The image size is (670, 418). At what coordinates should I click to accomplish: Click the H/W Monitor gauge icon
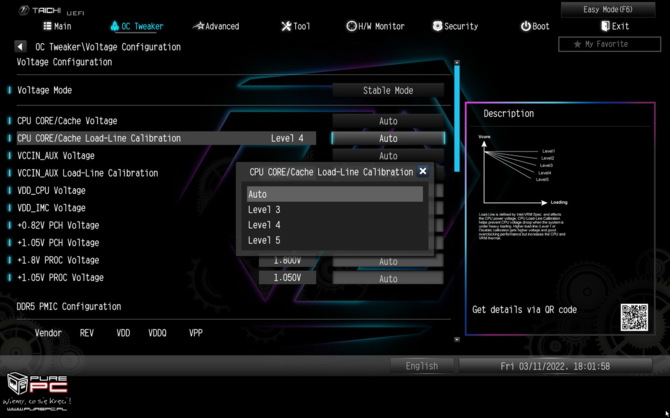click(x=351, y=26)
